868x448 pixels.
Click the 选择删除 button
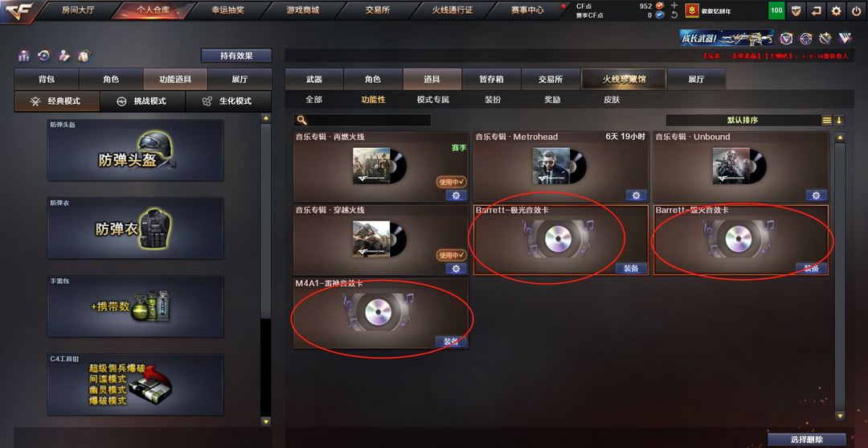tap(807, 440)
